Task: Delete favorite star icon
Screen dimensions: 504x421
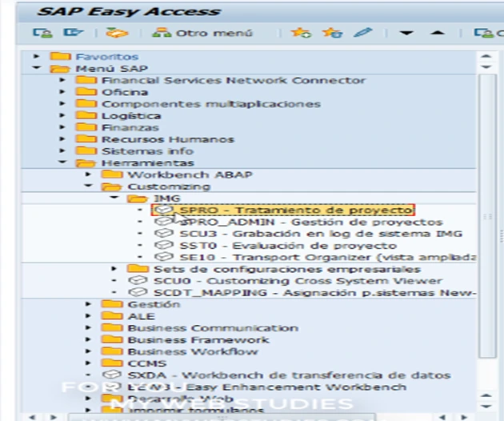Action: [332, 33]
